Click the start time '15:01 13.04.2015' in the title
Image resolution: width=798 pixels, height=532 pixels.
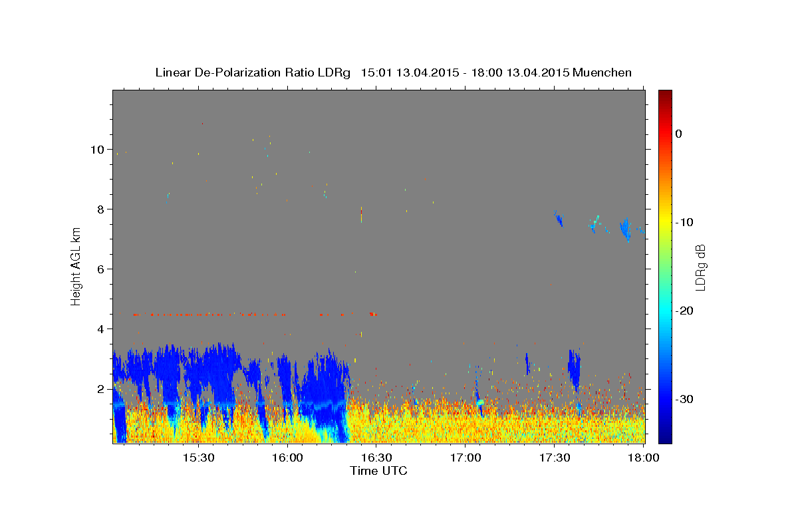pos(410,72)
